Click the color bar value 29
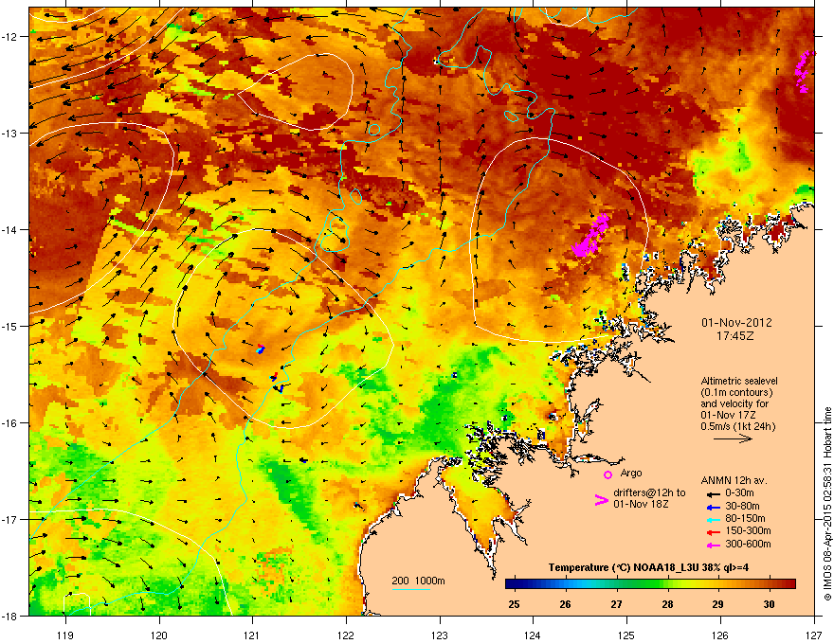834x644 pixels. point(717,604)
